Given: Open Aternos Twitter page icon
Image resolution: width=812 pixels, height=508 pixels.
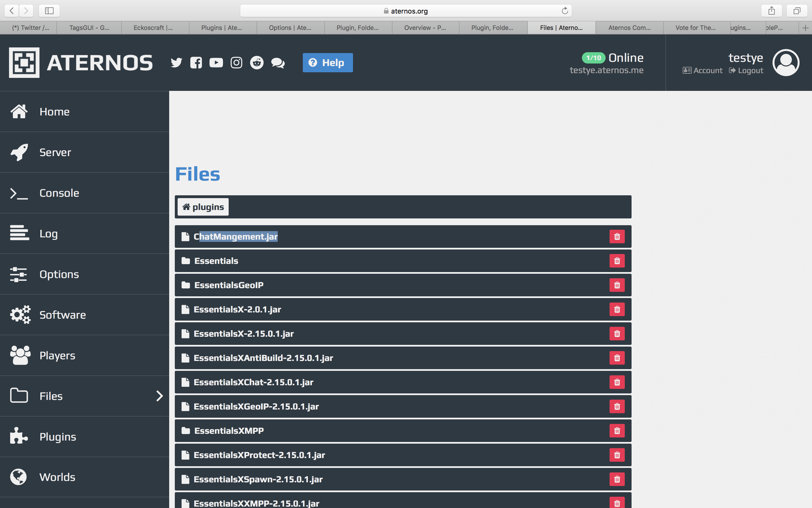Looking at the screenshot, I should [x=176, y=62].
